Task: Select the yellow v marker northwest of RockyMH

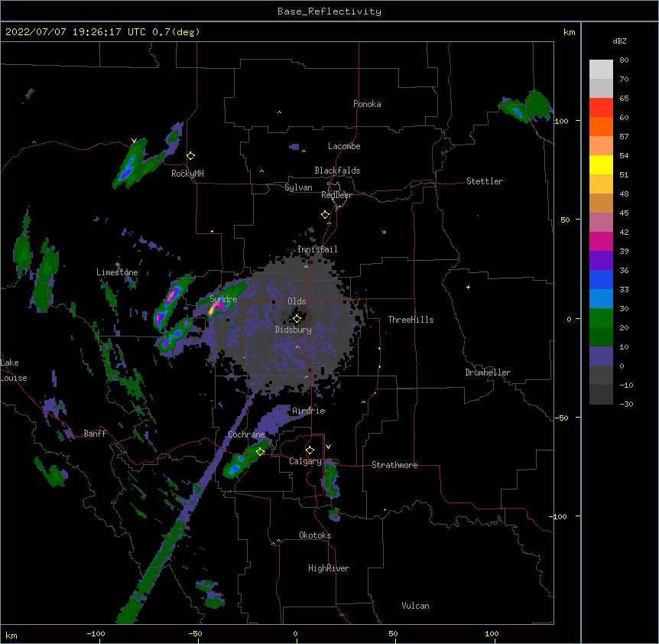Action: tap(134, 141)
